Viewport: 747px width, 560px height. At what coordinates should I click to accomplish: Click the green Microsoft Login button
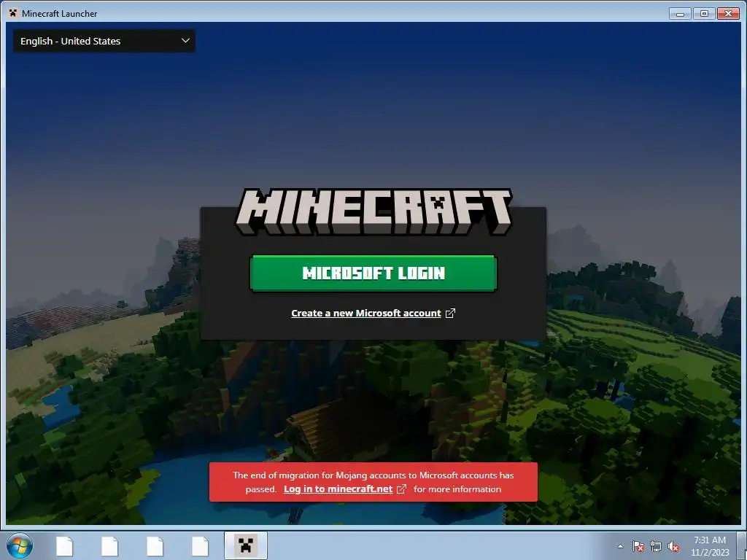pos(373,273)
